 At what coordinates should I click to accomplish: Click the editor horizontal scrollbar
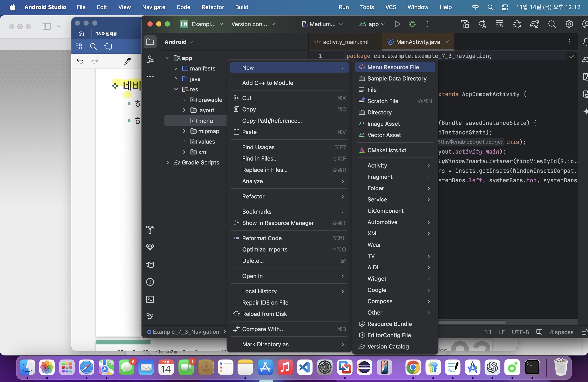click(x=472, y=322)
